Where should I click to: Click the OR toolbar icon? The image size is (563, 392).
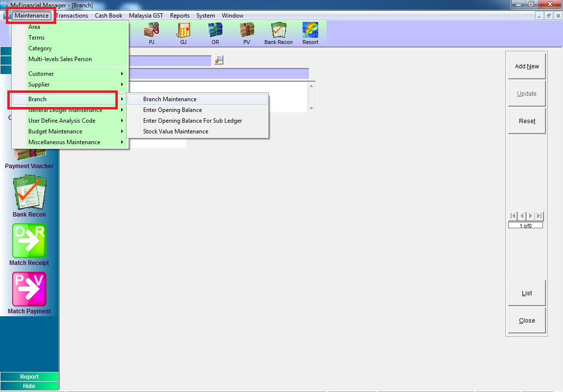pyautogui.click(x=215, y=32)
